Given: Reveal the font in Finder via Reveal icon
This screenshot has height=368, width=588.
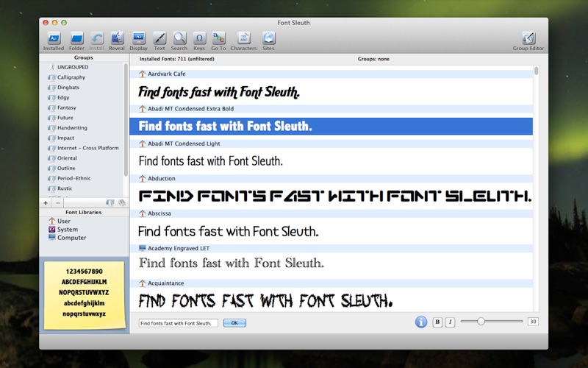Looking at the screenshot, I should [x=117, y=39].
